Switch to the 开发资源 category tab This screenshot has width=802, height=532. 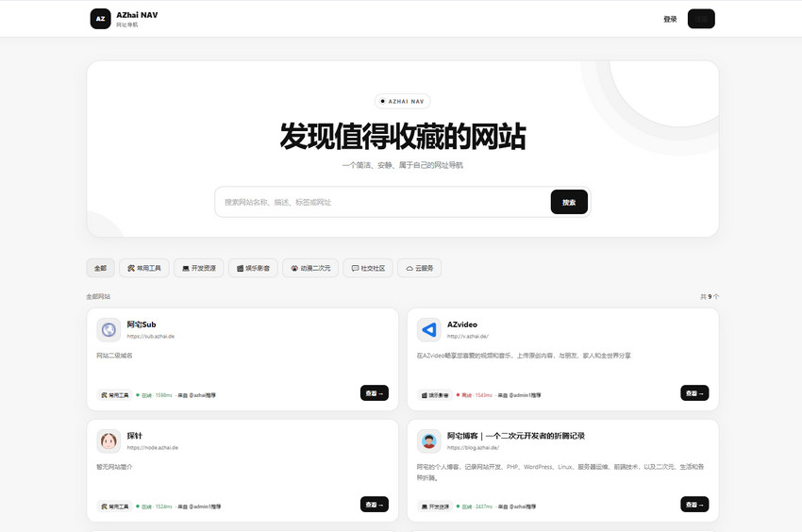pyautogui.click(x=199, y=268)
